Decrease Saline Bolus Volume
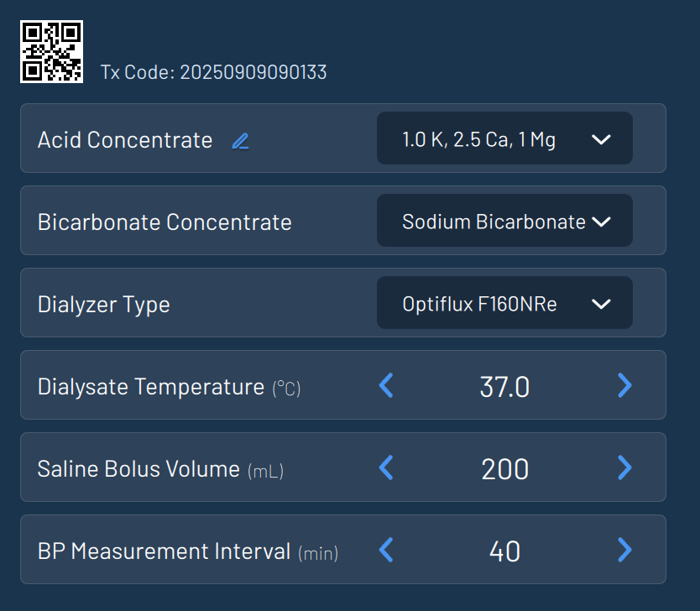The image size is (700, 611). coord(386,467)
